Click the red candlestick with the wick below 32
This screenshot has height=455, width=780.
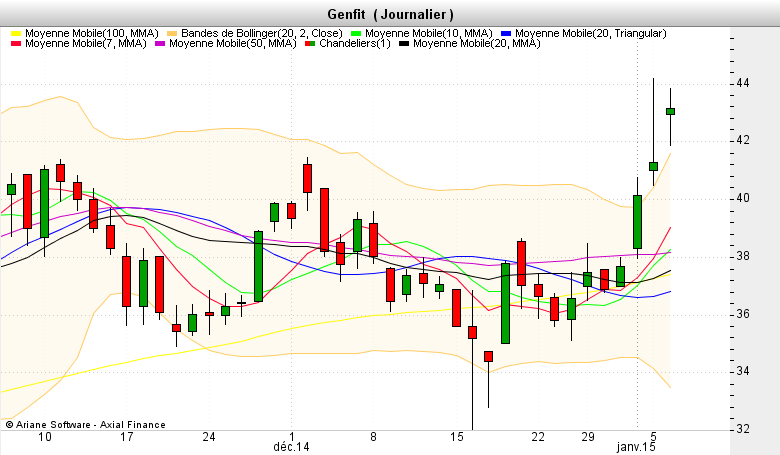(473, 332)
